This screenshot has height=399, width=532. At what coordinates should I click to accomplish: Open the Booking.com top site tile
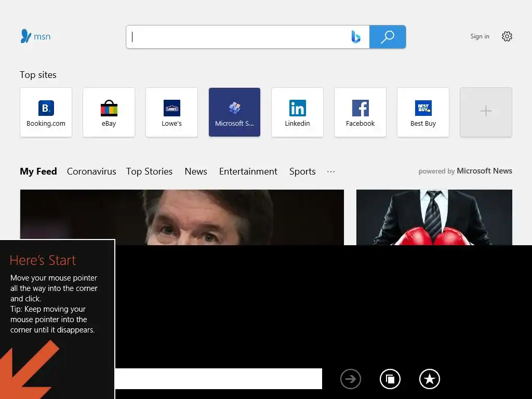46,112
